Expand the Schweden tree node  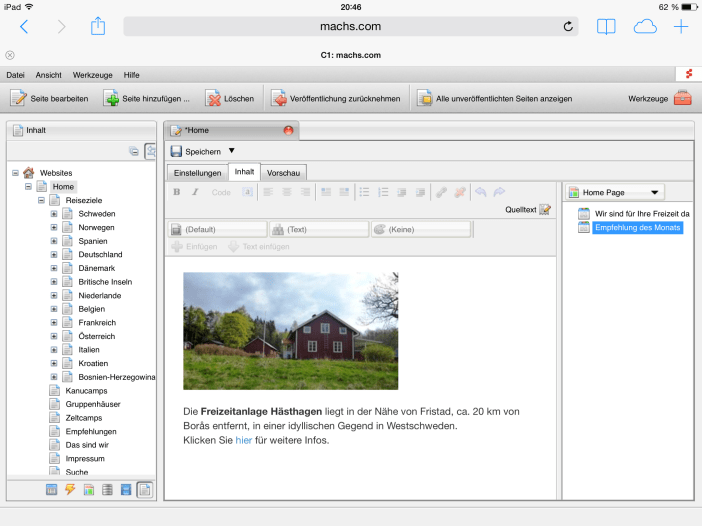54,214
